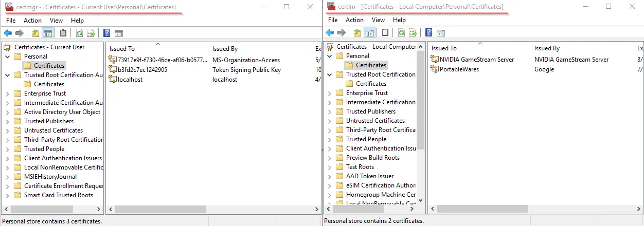Expand Trusted Publishers in certmgr tree
Viewport: 644px width, 226px height.
(8, 121)
